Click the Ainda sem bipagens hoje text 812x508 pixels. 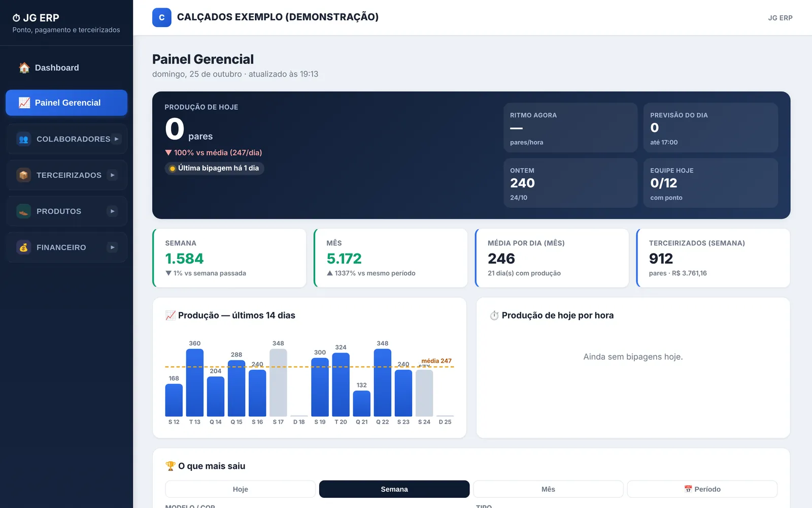633,357
